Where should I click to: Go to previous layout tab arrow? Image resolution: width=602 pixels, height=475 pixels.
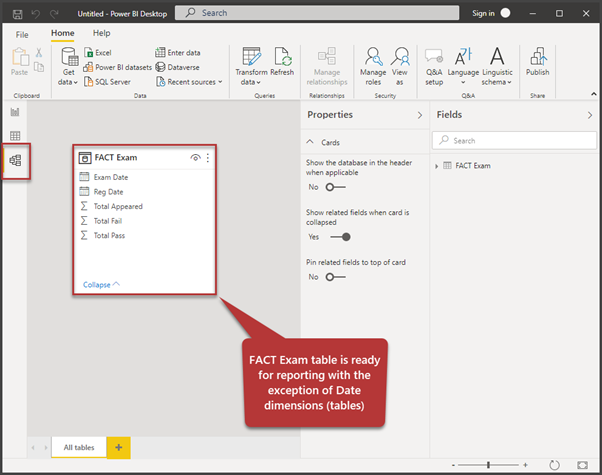[x=33, y=447]
